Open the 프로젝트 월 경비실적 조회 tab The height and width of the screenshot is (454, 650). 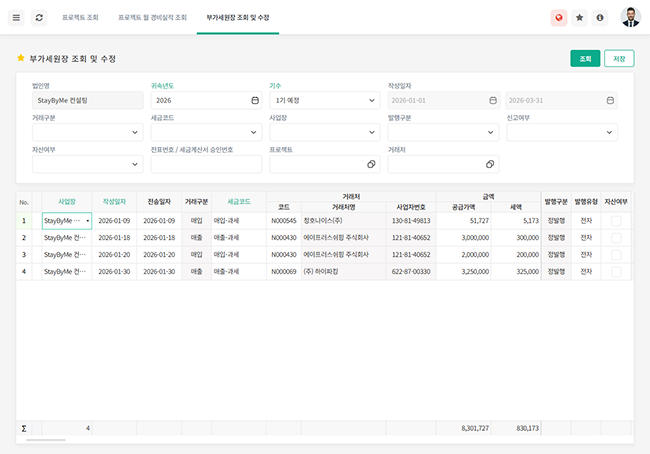(x=152, y=18)
